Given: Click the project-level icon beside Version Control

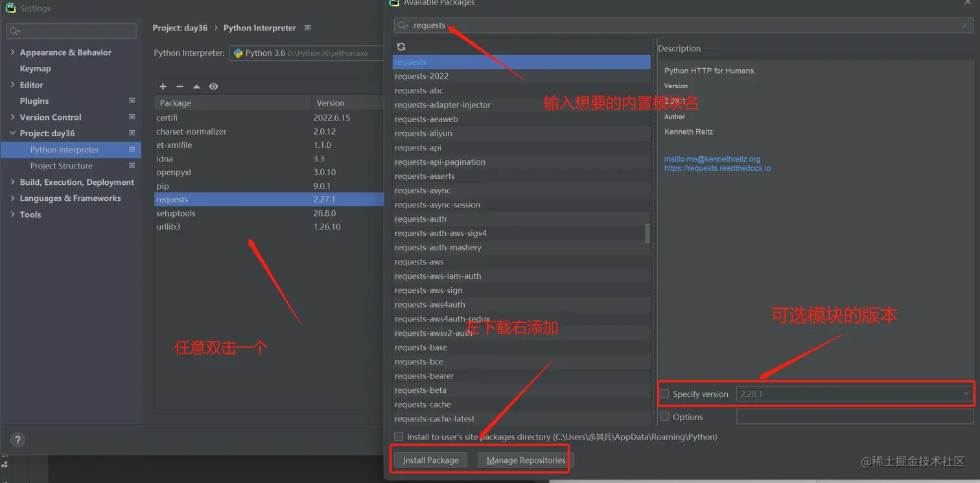Looking at the screenshot, I should click(x=132, y=117).
